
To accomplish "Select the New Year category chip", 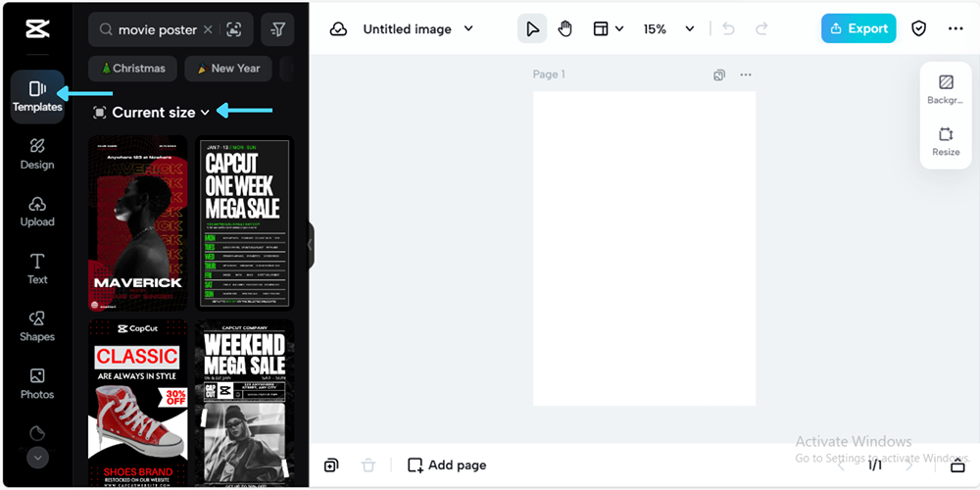I will point(228,69).
